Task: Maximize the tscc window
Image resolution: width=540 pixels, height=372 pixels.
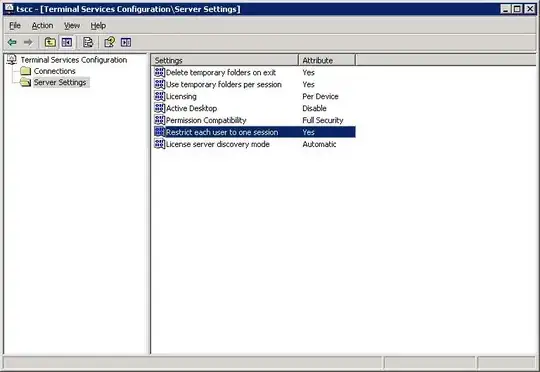Action: [517, 9]
